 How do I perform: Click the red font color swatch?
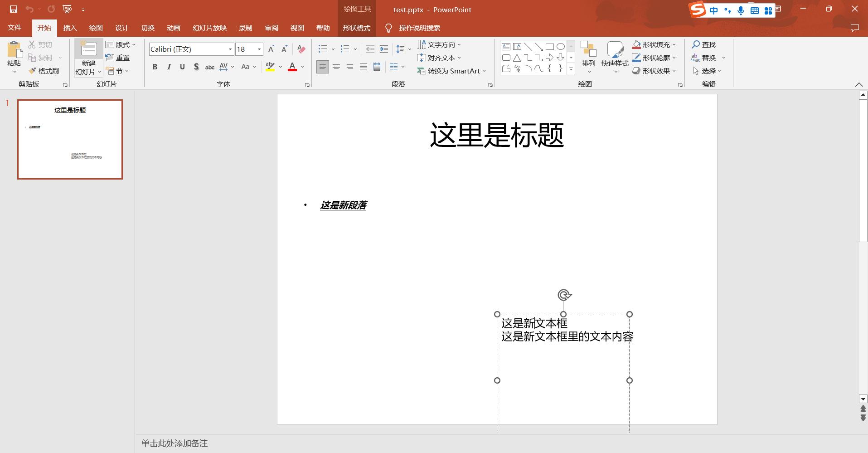(292, 67)
